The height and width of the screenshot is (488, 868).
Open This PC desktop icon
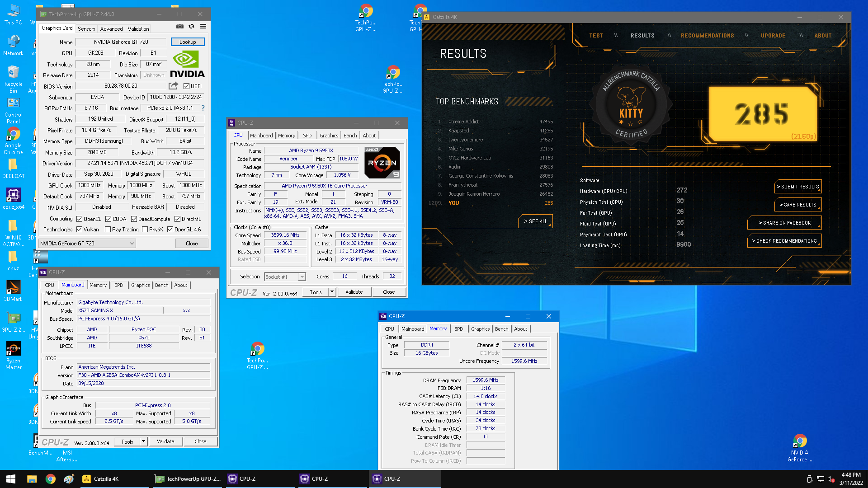click(x=13, y=14)
